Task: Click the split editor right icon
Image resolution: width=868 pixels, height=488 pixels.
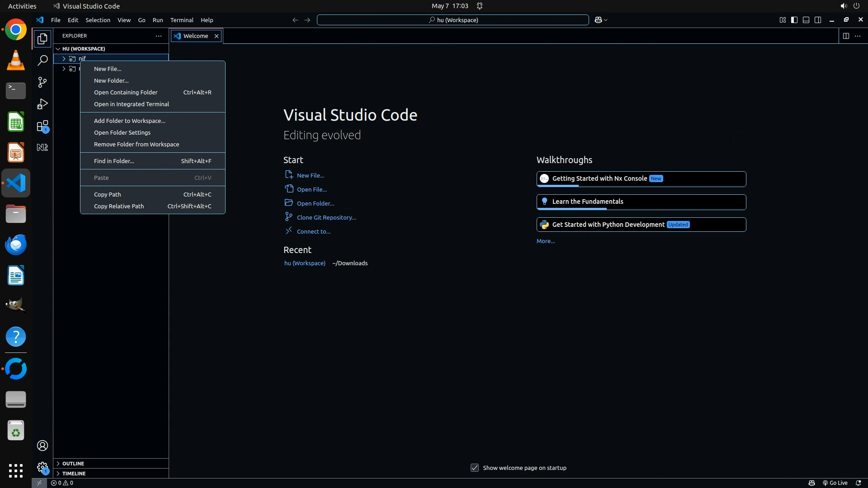Action: (845, 36)
